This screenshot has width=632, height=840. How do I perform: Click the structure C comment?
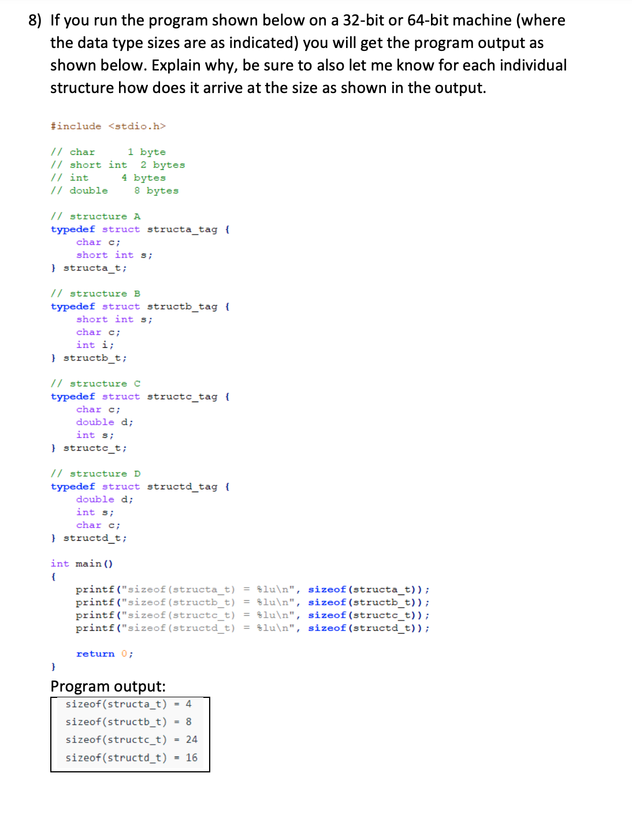(95, 383)
